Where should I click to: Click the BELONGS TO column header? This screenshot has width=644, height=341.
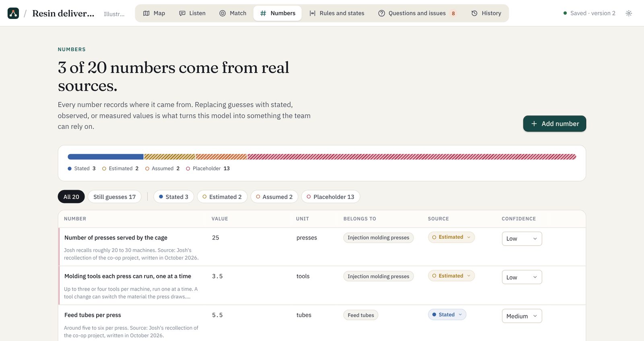(x=360, y=219)
